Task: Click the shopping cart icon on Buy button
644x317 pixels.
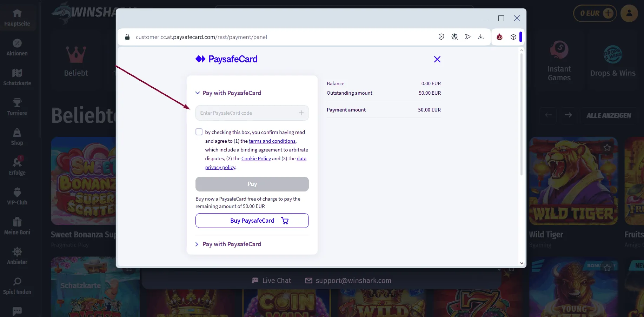Action: pyautogui.click(x=285, y=221)
